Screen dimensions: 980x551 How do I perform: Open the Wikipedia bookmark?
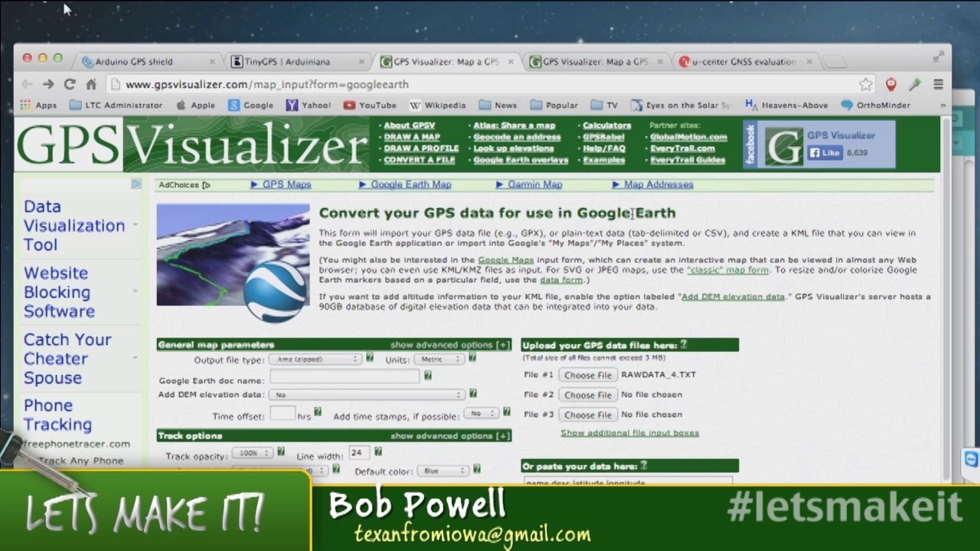[x=437, y=105]
